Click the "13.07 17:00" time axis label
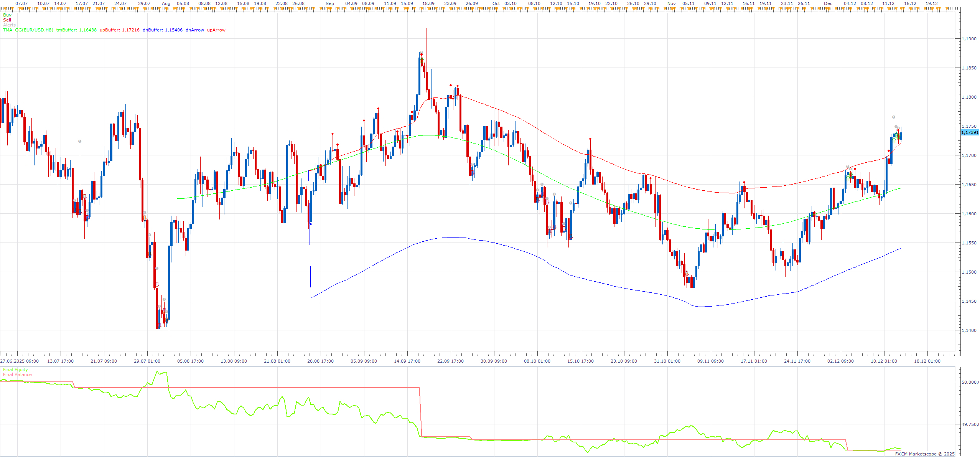980x457 pixels. pyautogui.click(x=60, y=361)
